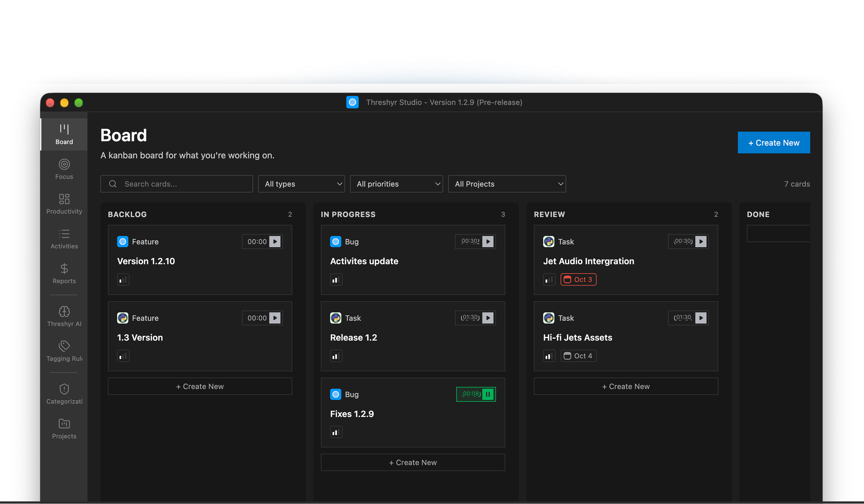Click priority bars icon on Release 1.2 card

336,356
